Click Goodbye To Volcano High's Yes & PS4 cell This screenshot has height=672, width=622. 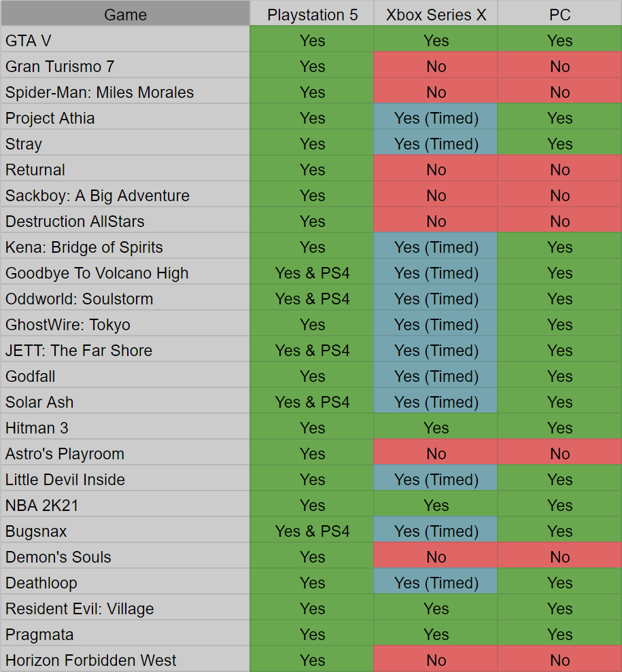312,273
